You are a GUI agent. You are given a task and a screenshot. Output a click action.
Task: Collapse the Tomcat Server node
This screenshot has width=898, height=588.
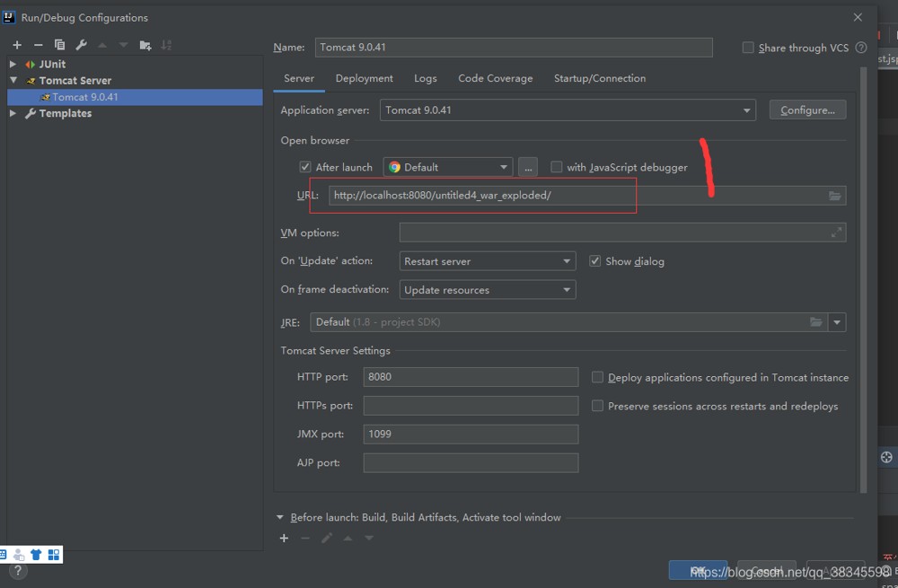(13, 80)
